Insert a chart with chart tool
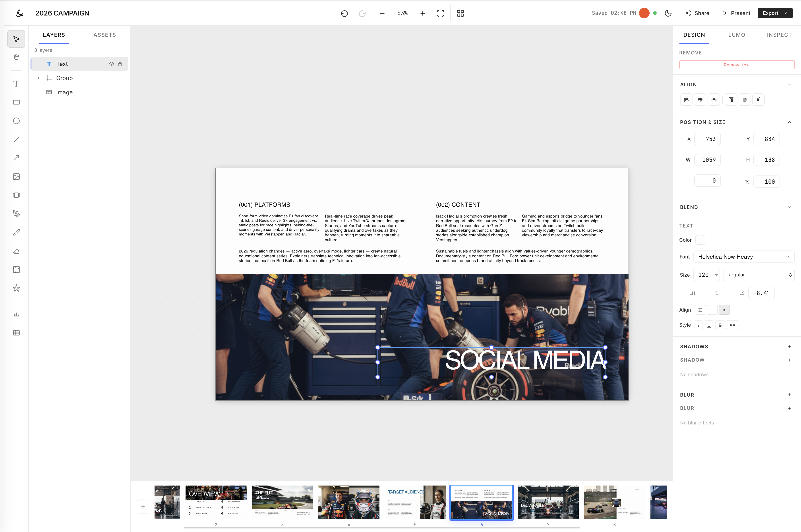The height and width of the screenshot is (532, 801). click(16, 314)
